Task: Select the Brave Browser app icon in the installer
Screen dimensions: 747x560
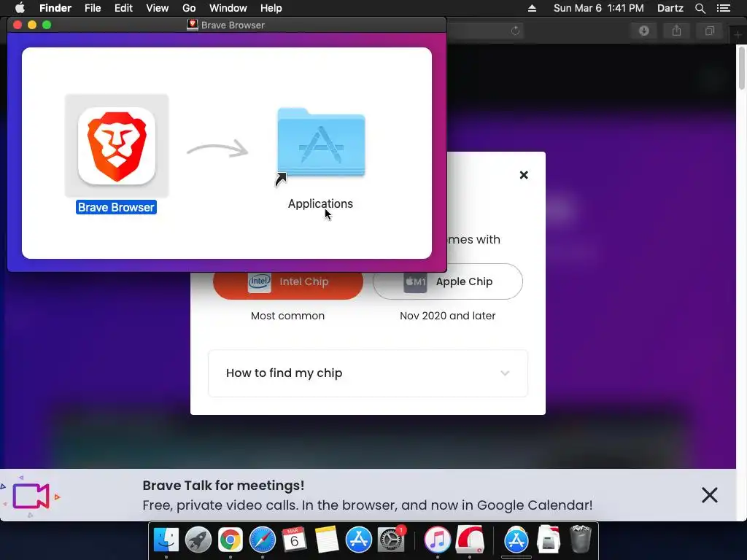Action: pyautogui.click(x=117, y=145)
